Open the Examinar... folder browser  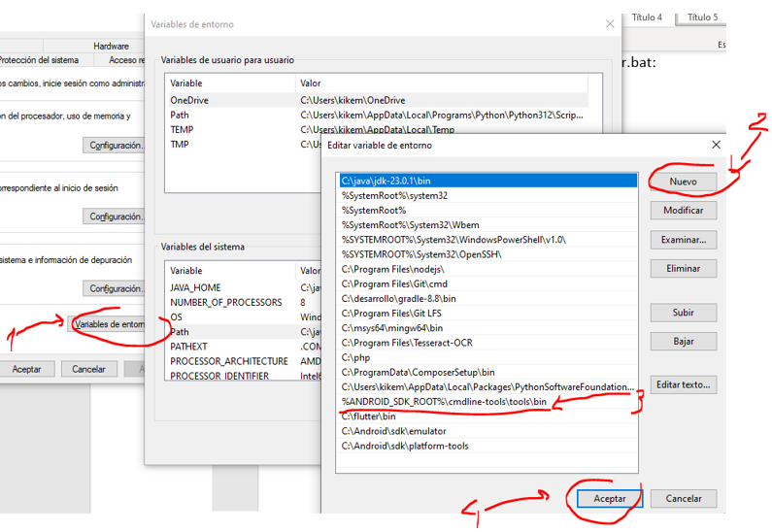(x=684, y=240)
